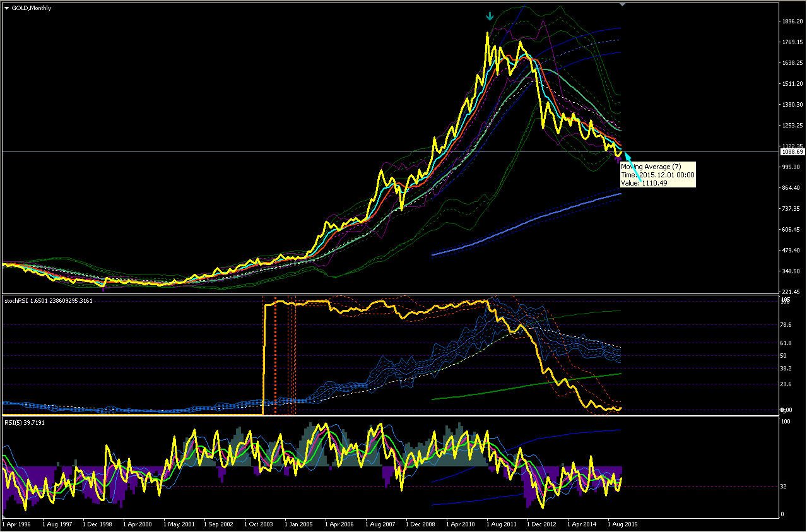Click the 38.2 level label in stochRSI panel
Screen dimensions: 807x532
point(786,368)
